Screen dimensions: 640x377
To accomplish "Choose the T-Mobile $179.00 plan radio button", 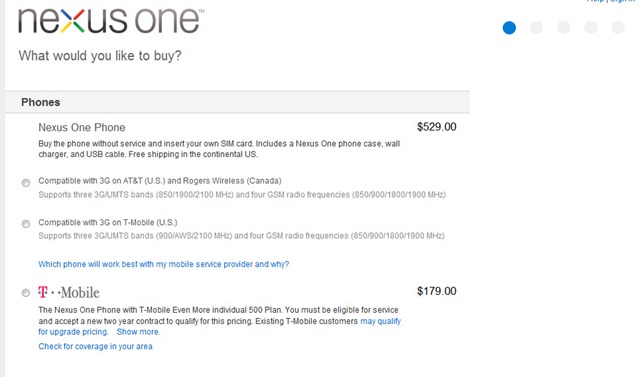I will [x=26, y=293].
